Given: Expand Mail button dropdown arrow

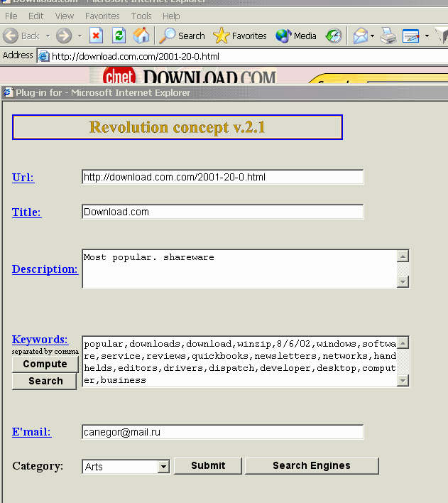Looking at the screenshot, I should click(x=372, y=36).
